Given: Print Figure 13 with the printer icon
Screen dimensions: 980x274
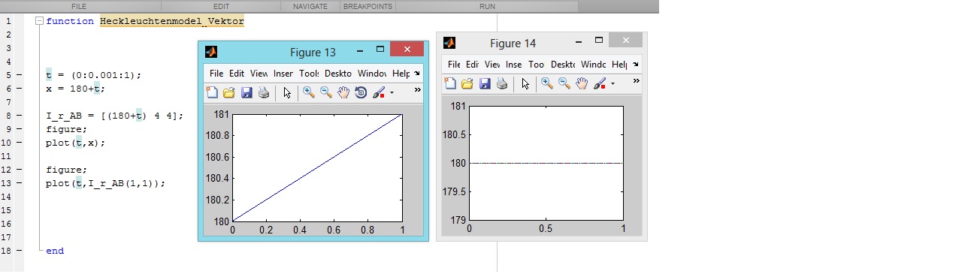Looking at the screenshot, I should pos(264,93).
